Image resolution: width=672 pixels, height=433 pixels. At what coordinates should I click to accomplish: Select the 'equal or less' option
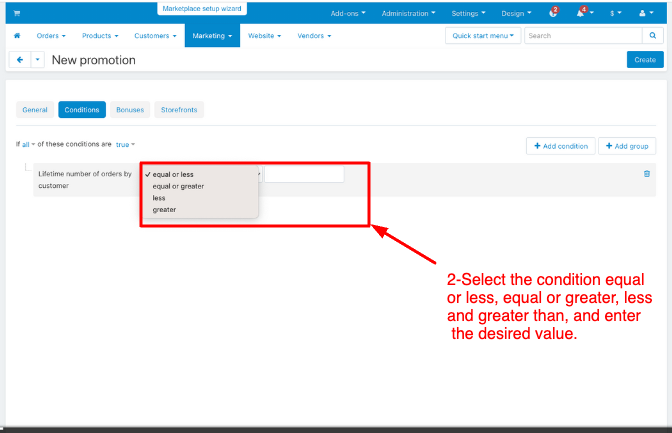coord(173,174)
